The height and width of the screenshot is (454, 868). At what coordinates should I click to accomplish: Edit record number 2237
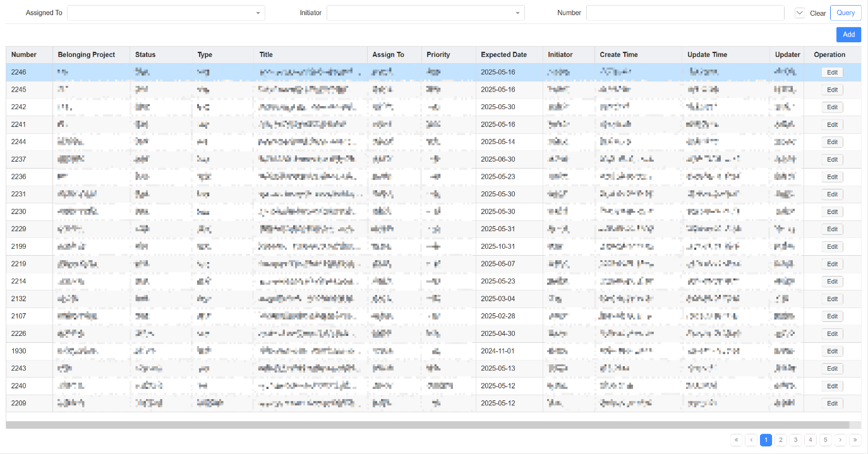(x=832, y=160)
